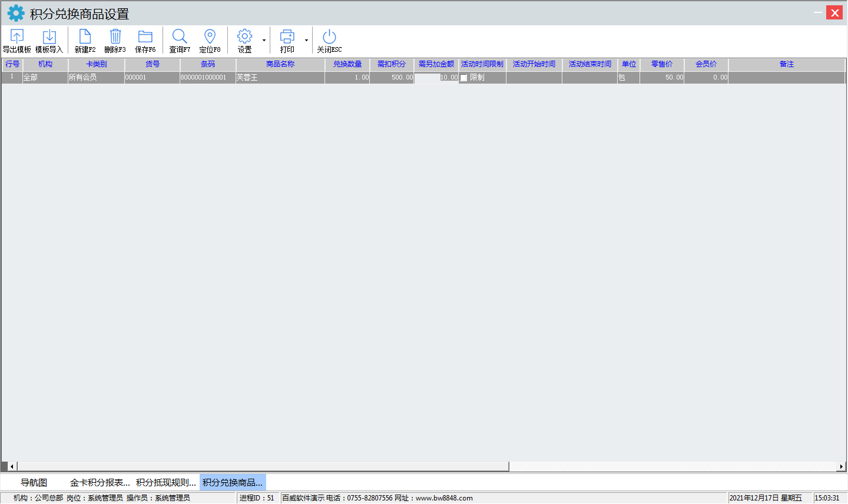848x504 pixels.
Task: Sort by the 商品名称 column header
Action: click(x=280, y=64)
